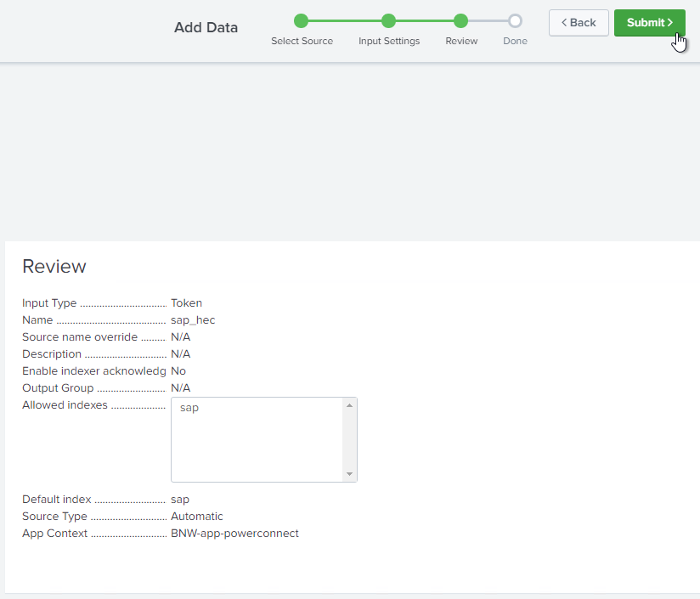The image size is (700, 599).
Task: Click the Select Source step circle
Action: [x=301, y=21]
